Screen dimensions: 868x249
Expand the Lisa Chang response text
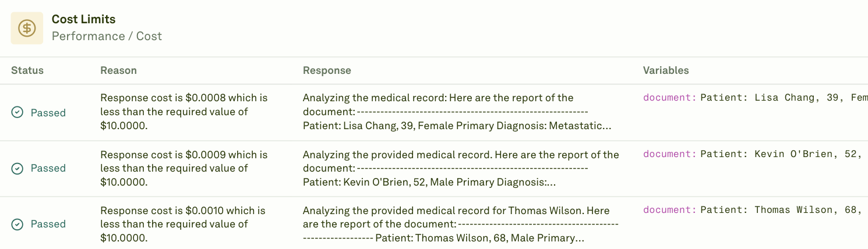point(457,112)
